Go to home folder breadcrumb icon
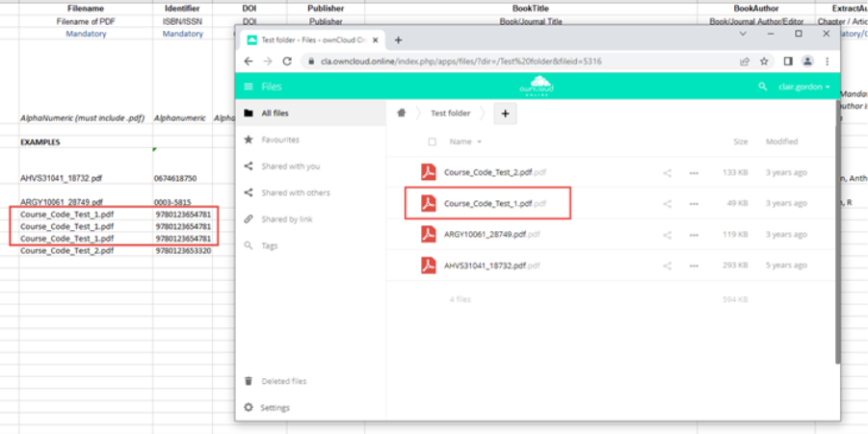 [402, 113]
